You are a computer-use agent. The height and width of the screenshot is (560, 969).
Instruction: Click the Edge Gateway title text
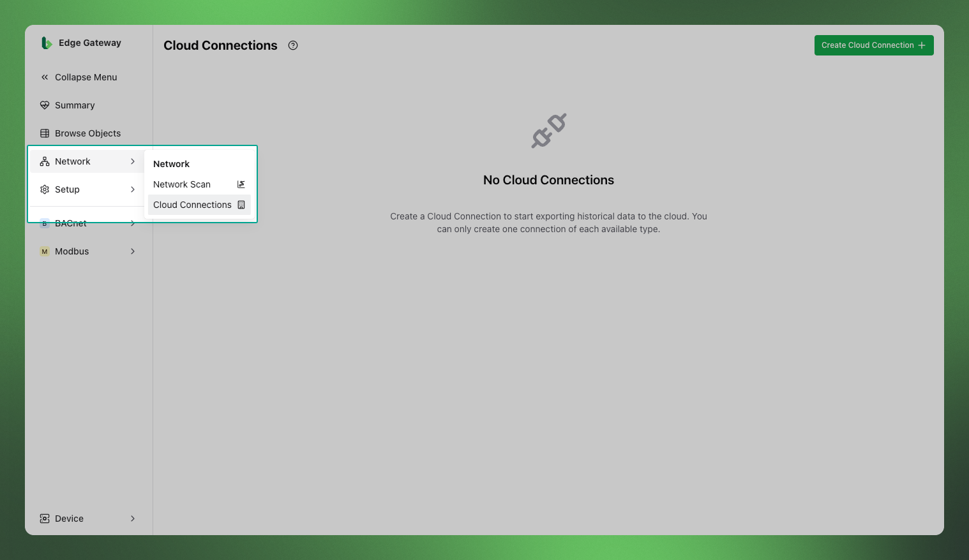90,43
